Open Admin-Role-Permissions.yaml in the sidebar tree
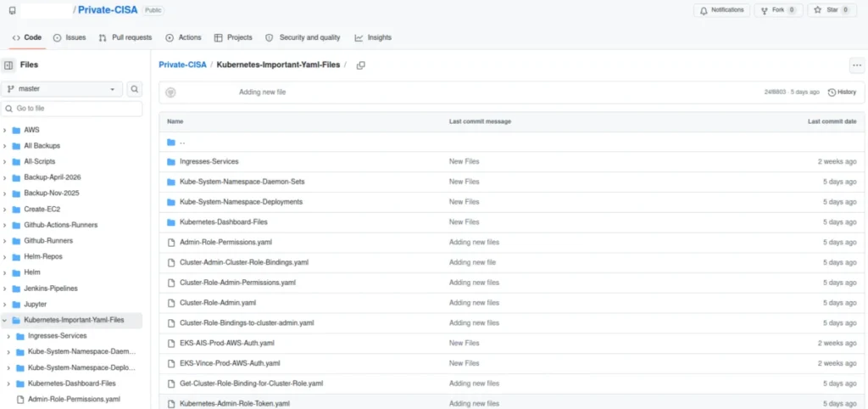 pos(74,399)
